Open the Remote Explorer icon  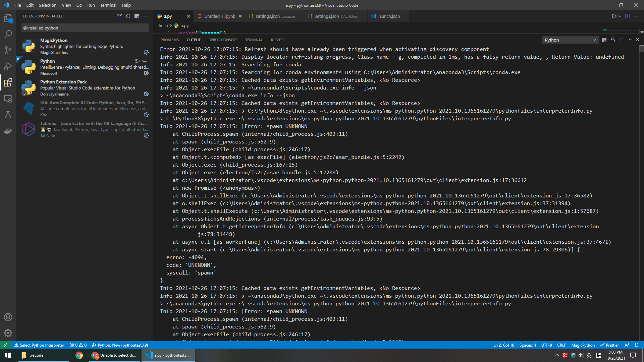coord(8,99)
